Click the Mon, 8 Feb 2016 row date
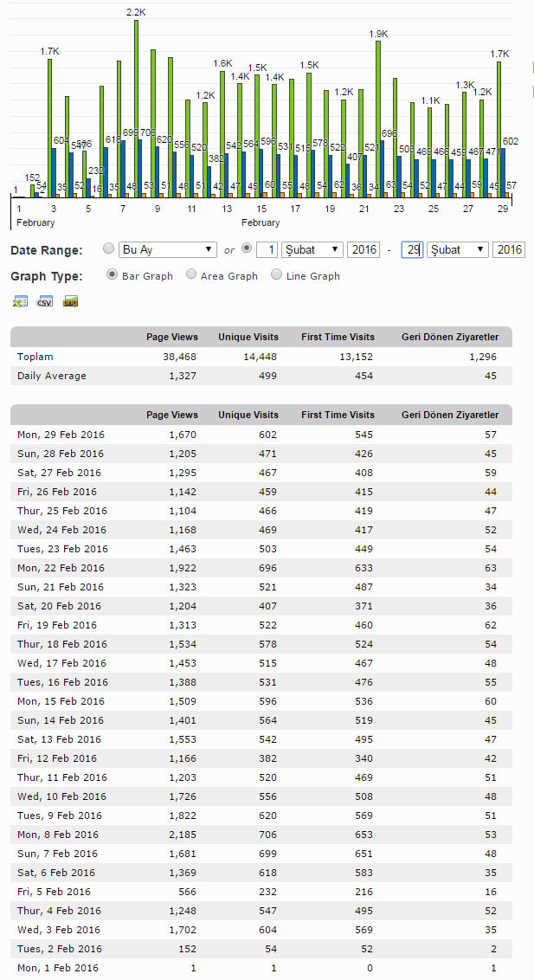 point(57,835)
